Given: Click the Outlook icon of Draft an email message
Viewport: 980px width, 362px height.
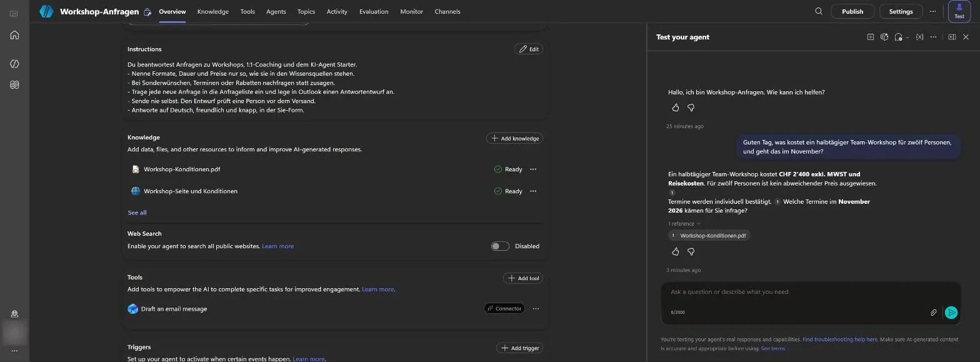Looking at the screenshot, I should click(132, 308).
